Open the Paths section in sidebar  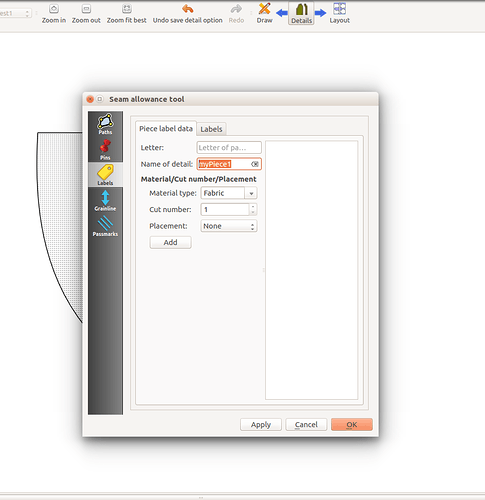[105, 124]
